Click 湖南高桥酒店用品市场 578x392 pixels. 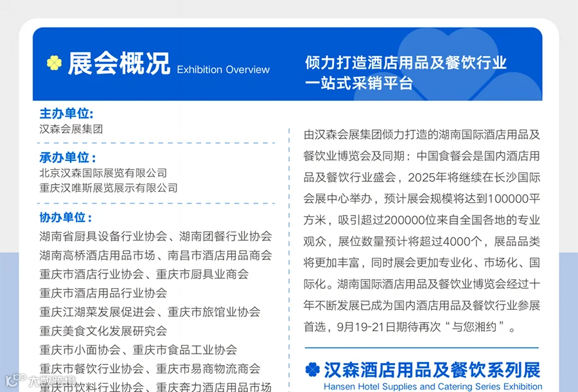coord(98,255)
